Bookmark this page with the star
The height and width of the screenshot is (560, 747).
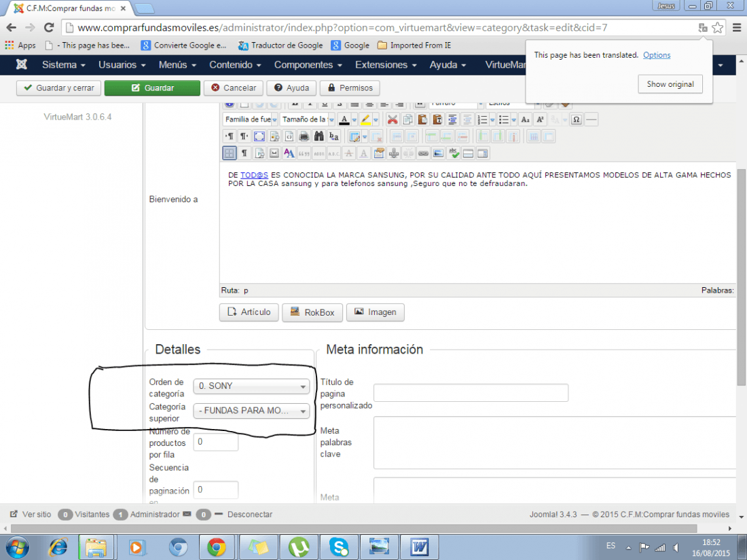click(718, 28)
